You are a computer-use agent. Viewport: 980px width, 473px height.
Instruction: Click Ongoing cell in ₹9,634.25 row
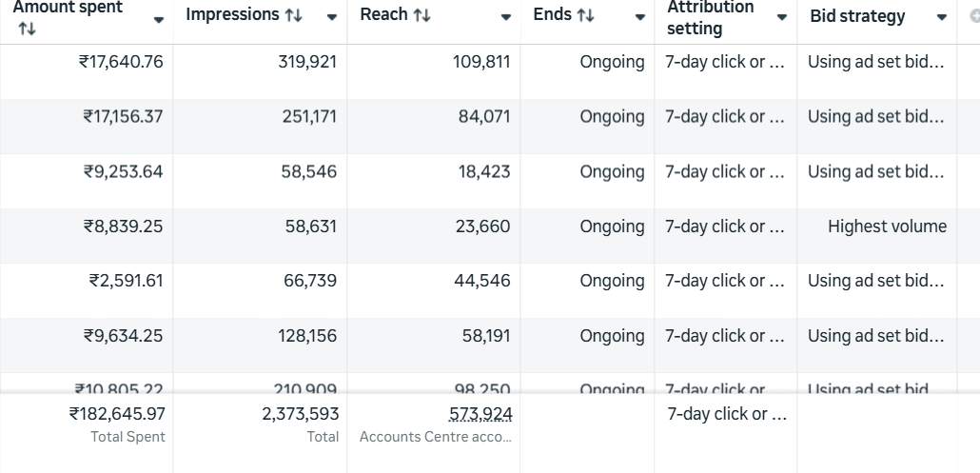(612, 336)
